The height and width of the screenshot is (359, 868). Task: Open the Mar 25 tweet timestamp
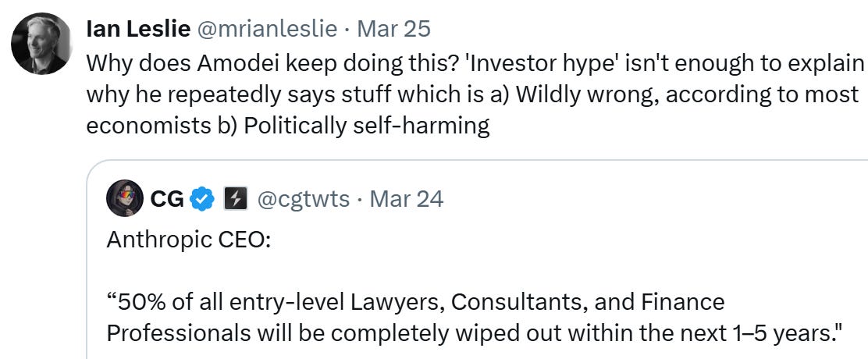pyautogui.click(x=393, y=30)
